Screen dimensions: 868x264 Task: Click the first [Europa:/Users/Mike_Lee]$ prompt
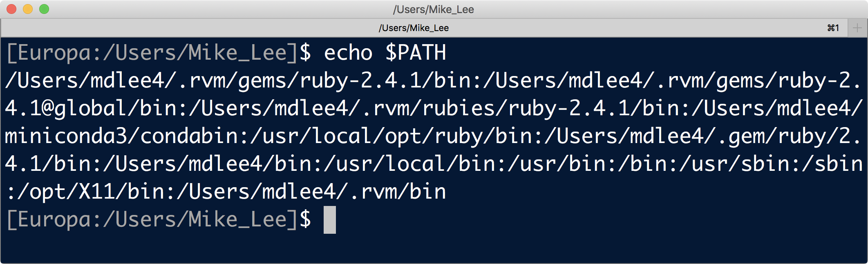159,53
